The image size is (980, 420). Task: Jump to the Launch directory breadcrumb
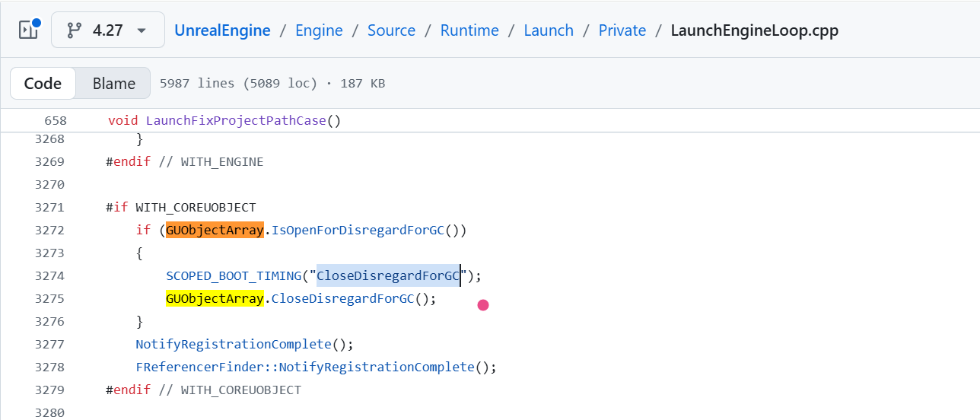pyautogui.click(x=549, y=30)
